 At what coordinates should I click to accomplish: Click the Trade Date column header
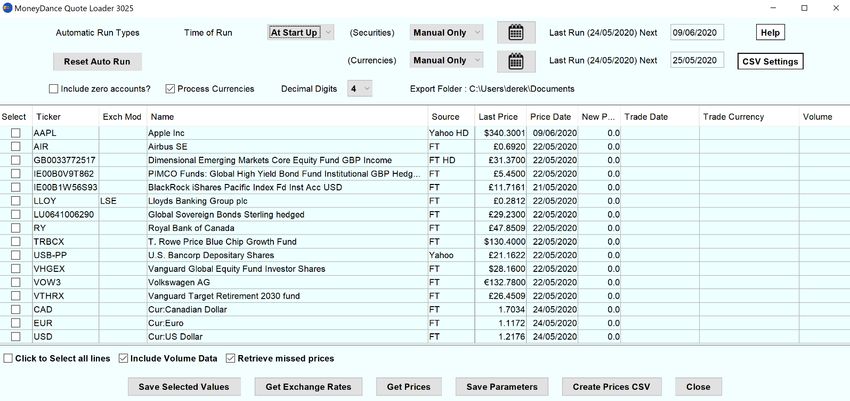tap(660, 117)
